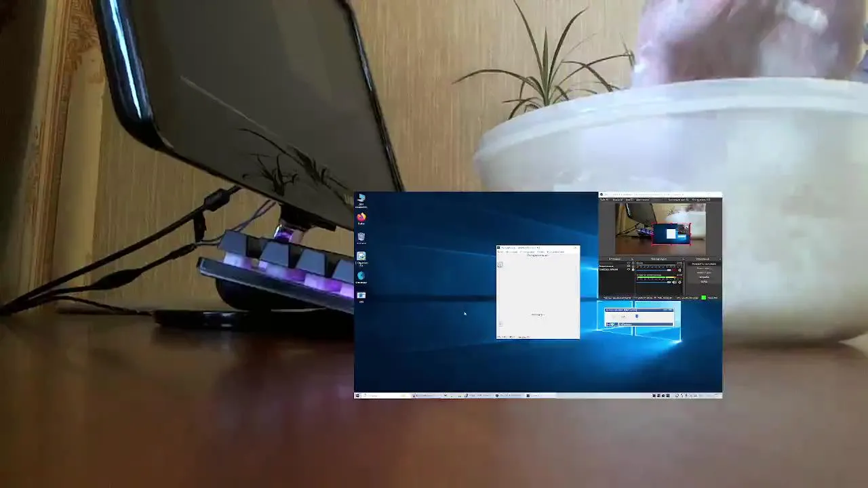The height and width of the screenshot is (488, 868).
Task: Open the upper mixer channel's gear settings
Action: pyautogui.click(x=680, y=270)
